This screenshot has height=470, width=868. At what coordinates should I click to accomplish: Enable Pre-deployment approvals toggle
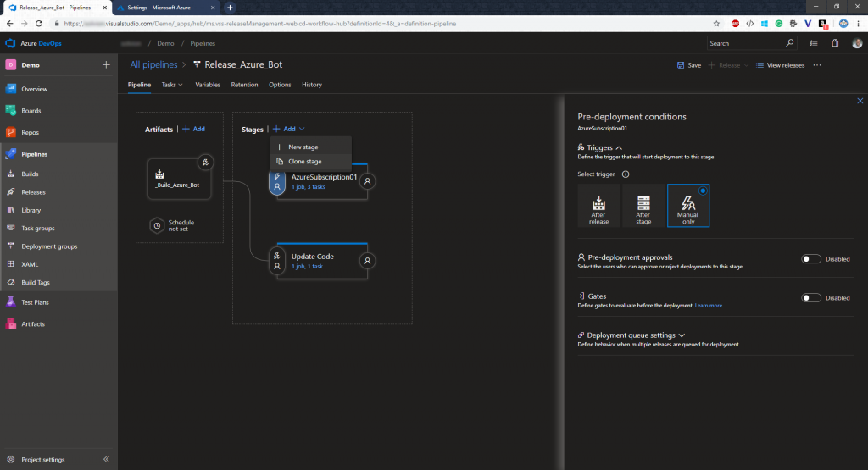point(811,259)
